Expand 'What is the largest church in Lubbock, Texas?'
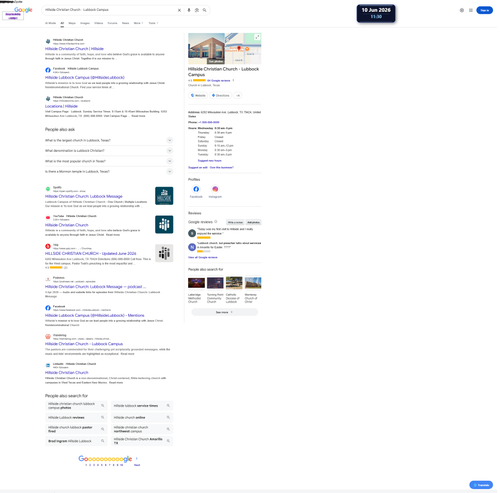The height and width of the screenshot is (493, 500). coord(109,140)
